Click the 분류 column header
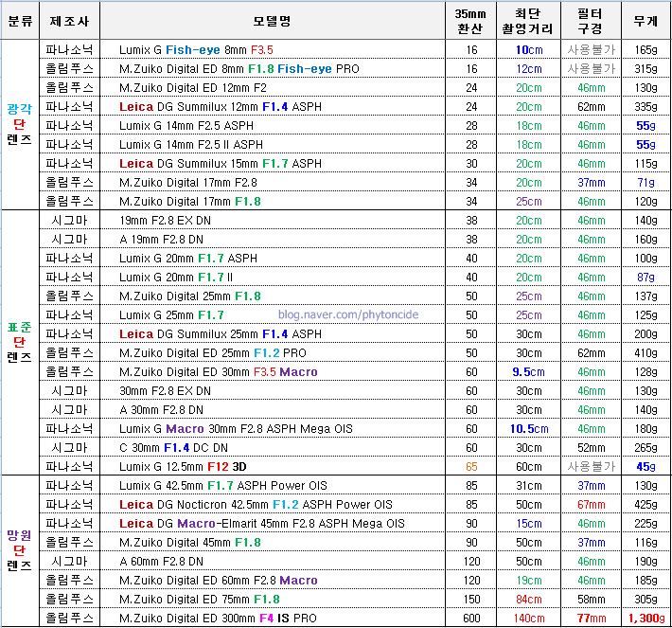The height and width of the screenshot is (628, 672). click(x=21, y=21)
